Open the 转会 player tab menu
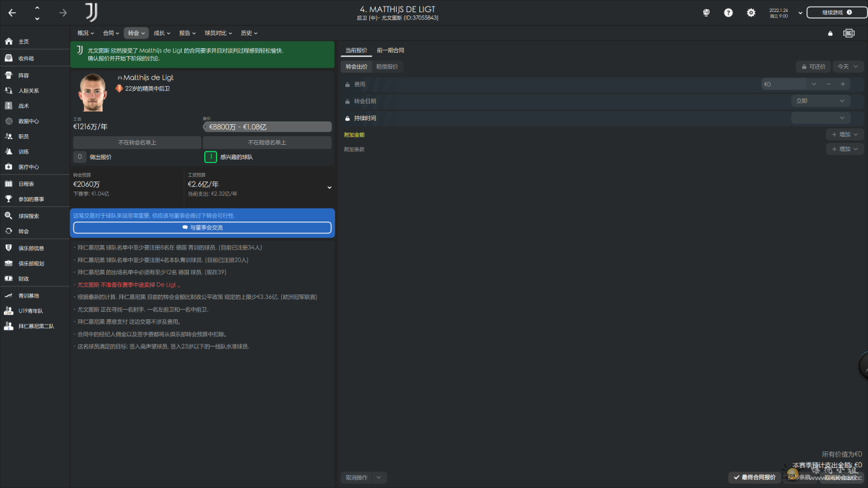Viewport: 868px width, 488px height. pos(136,33)
